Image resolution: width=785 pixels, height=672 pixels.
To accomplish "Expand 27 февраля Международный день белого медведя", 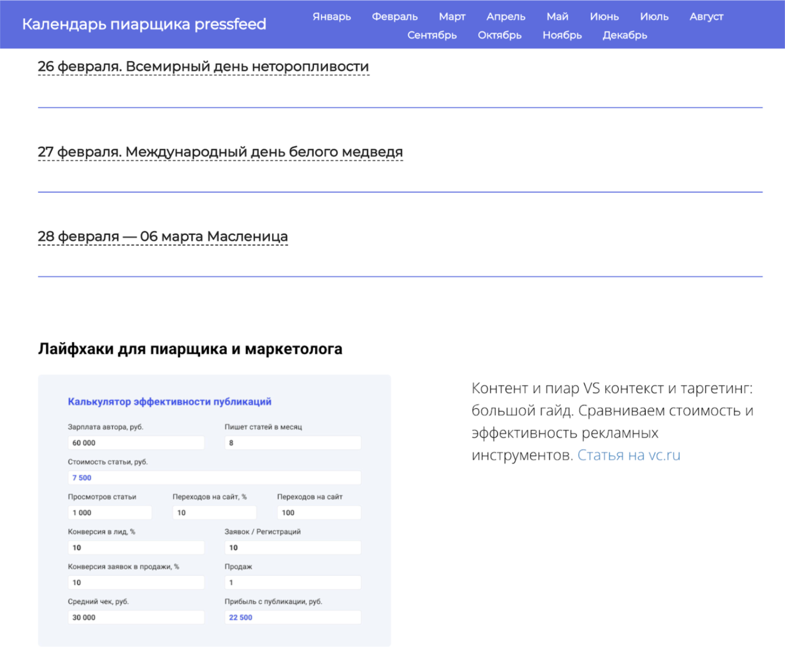I will pyautogui.click(x=220, y=152).
